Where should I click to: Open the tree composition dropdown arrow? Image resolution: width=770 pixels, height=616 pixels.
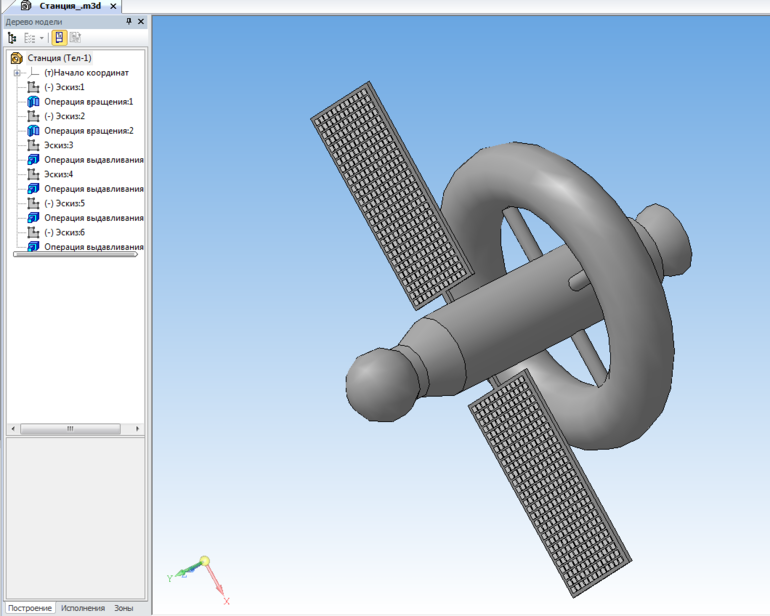(x=41, y=38)
